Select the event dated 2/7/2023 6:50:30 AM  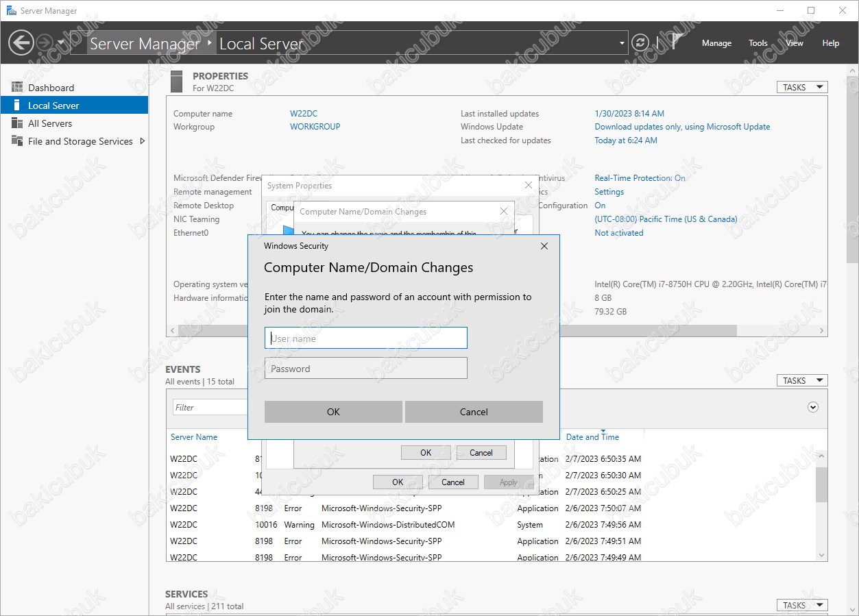coord(603,476)
